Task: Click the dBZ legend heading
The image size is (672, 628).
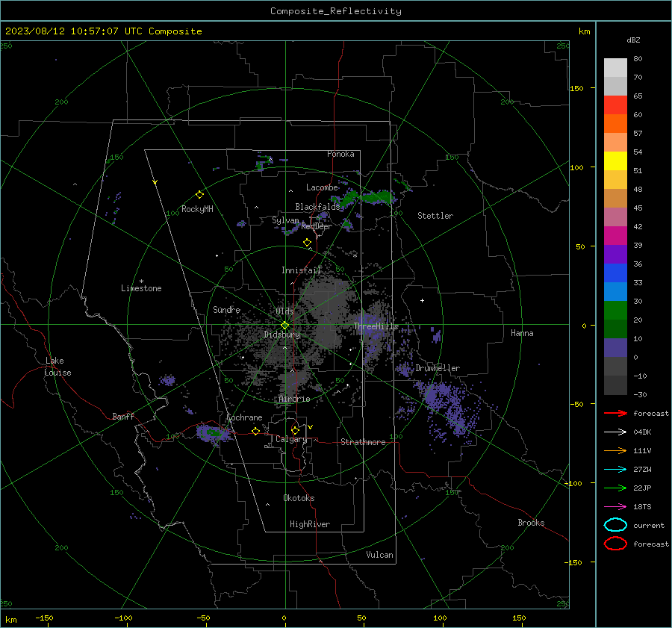Action: point(633,40)
